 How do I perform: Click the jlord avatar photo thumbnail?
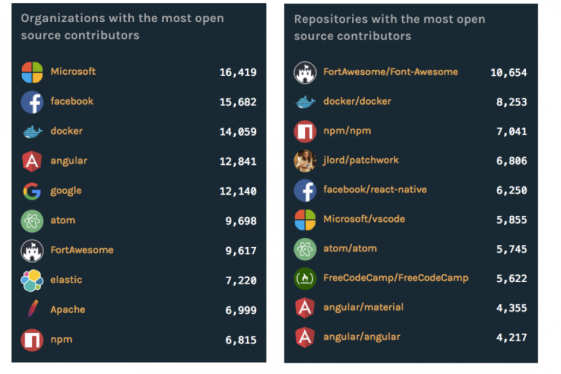tap(305, 161)
